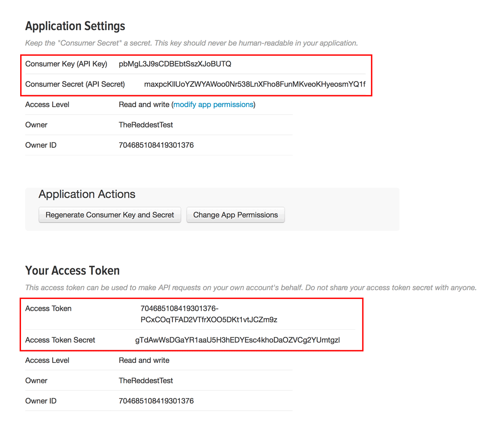Select the Access Token value line starting with PCxCOq
The image size is (504, 425).
click(209, 320)
